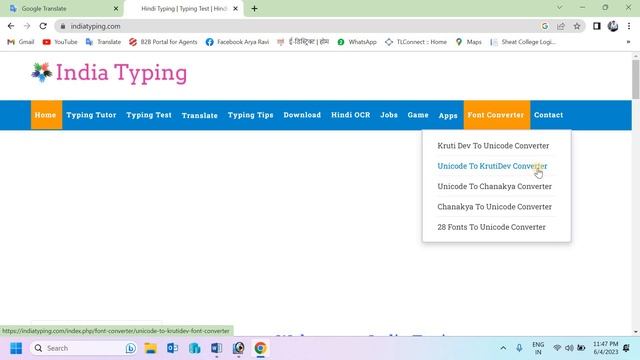Open the Windows Start menu
Image resolution: width=640 pixels, height=360 pixels.
point(16,348)
